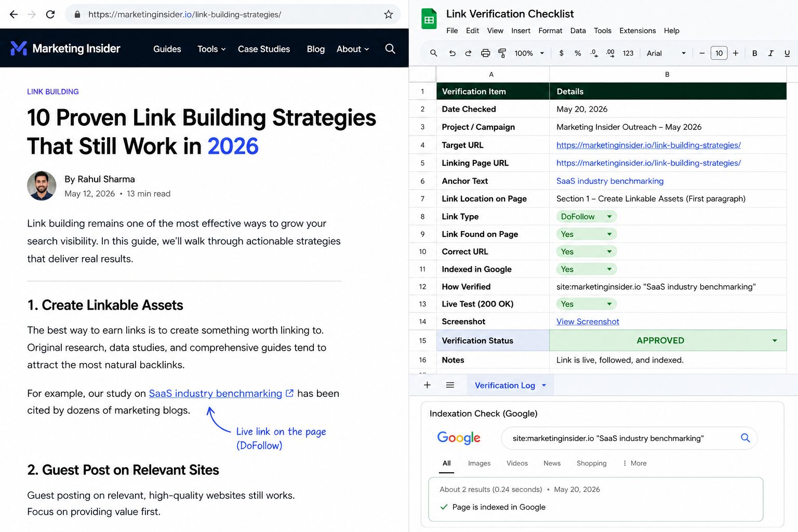Undo the last sheet edit
Screen dimensions: 798x532
click(x=452, y=53)
